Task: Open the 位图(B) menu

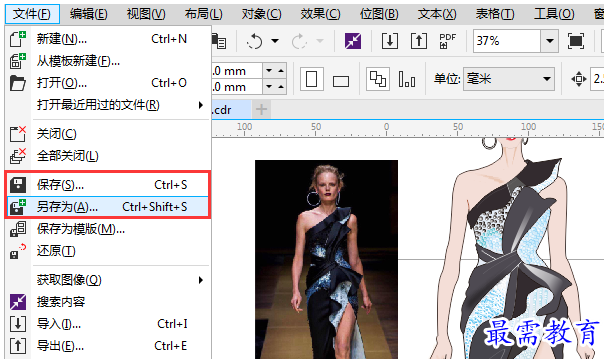Action: (x=379, y=14)
